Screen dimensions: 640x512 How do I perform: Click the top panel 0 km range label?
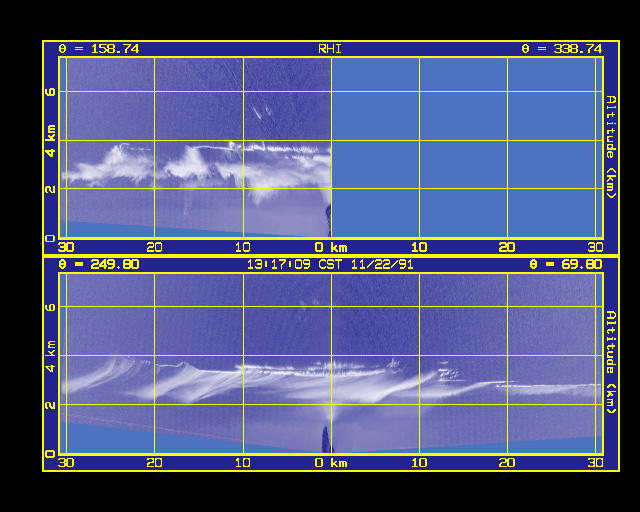point(331,247)
